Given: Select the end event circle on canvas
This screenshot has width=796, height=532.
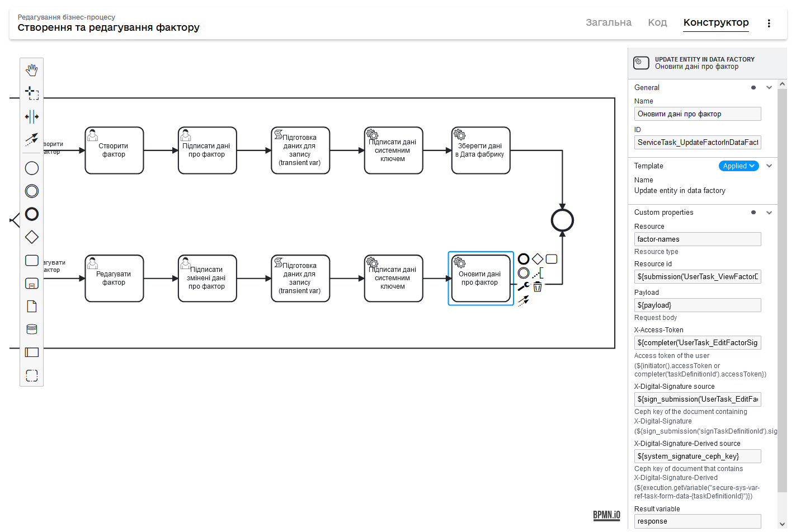Looking at the screenshot, I should coord(562,220).
